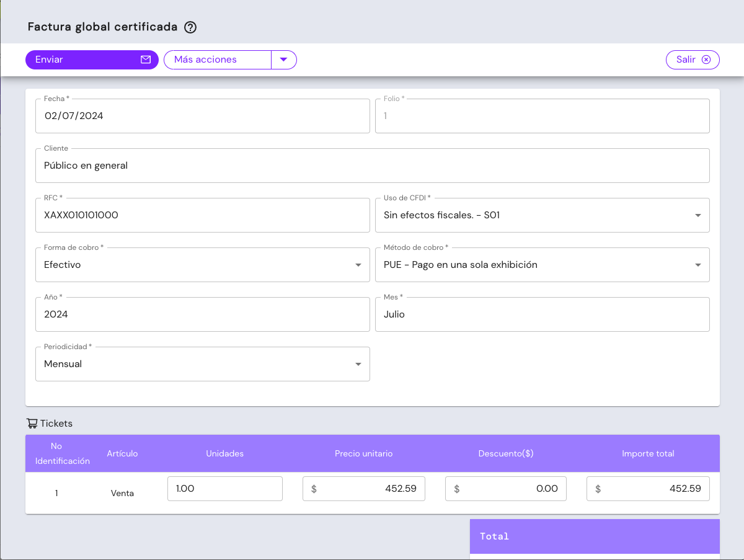
Task: Open the Forma de cobro dropdown
Action: [x=358, y=265]
